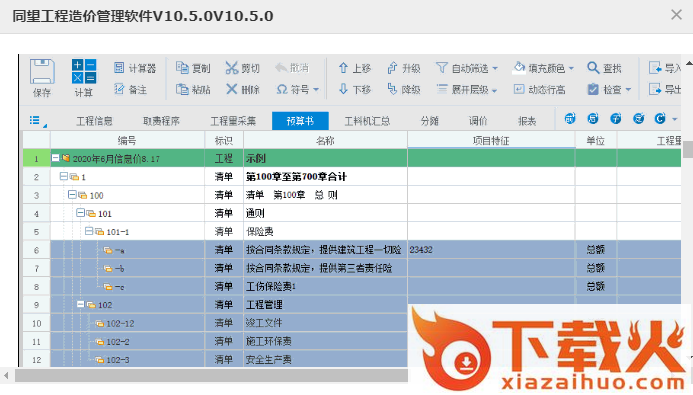This screenshot has width=693, height=395.
Task: Click the 名称 column header
Action: [325, 141]
